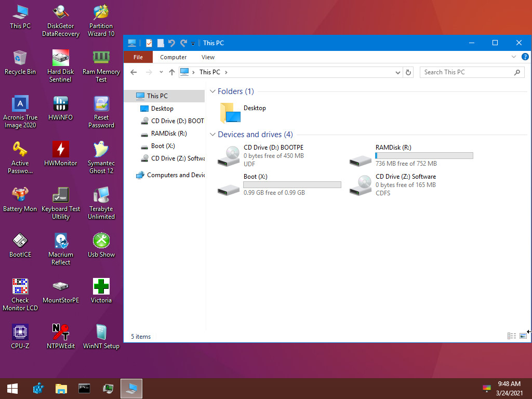Screen dimensions: 532x399
Task: Go forward in File Explorer
Action: 149,72
